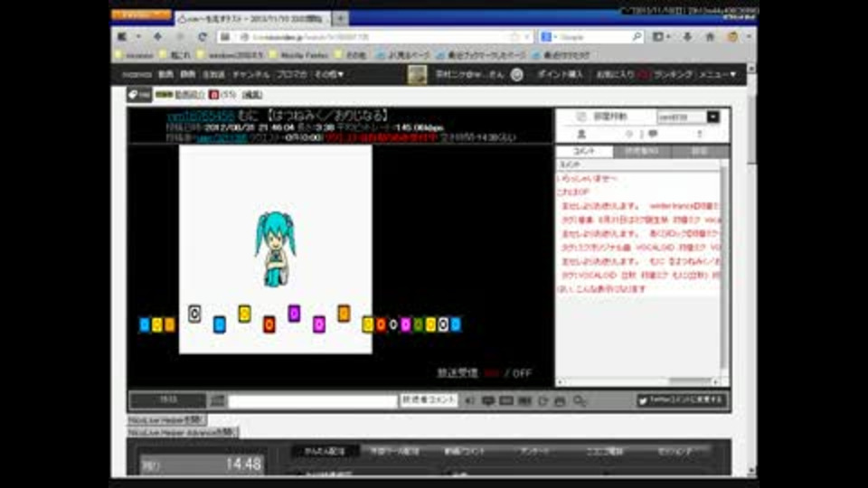The width and height of the screenshot is (868, 488).
Task: Open the downloads arrow in the toolbar
Action: point(687,36)
